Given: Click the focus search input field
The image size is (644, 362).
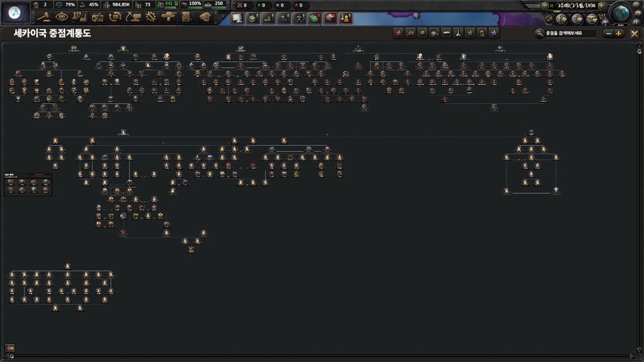Looking at the screenshot, I should (x=569, y=34).
